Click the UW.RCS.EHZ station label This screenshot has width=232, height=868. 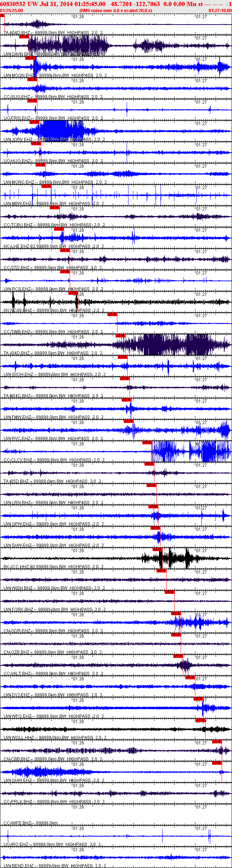point(17,289)
